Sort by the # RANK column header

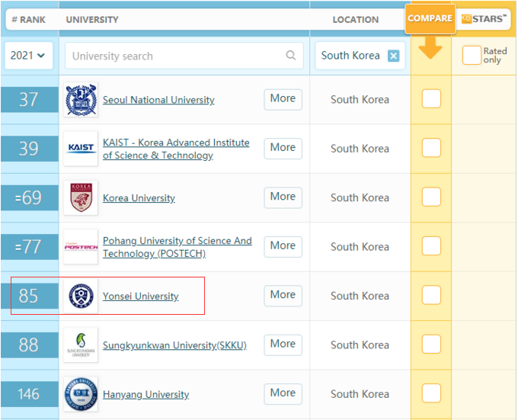point(29,20)
